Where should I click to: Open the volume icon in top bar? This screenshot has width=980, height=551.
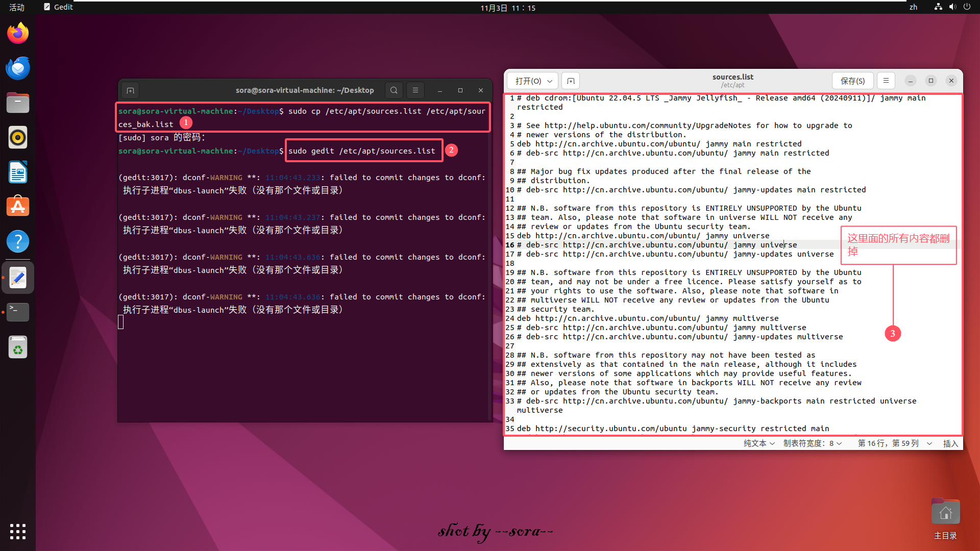[x=952, y=7]
